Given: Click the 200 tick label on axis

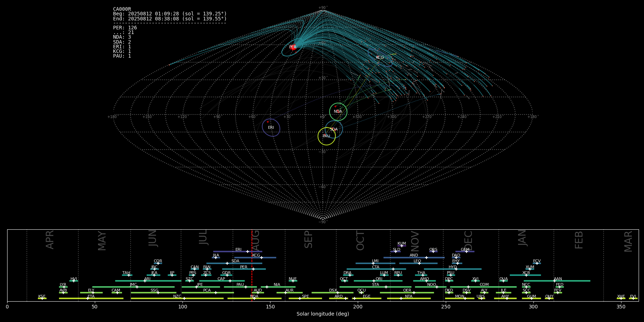Looking at the screenshot, I should pos(358,307).
